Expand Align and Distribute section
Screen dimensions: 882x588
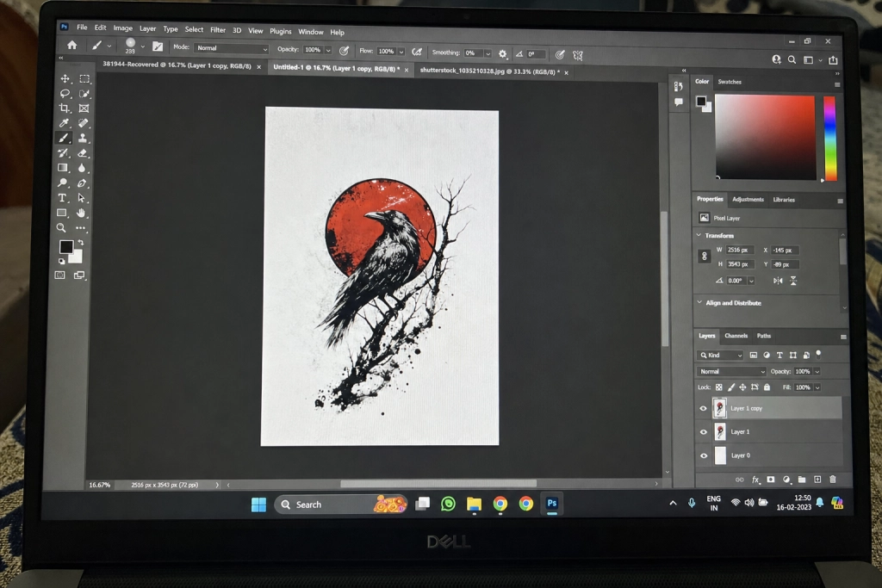point(699,302)
